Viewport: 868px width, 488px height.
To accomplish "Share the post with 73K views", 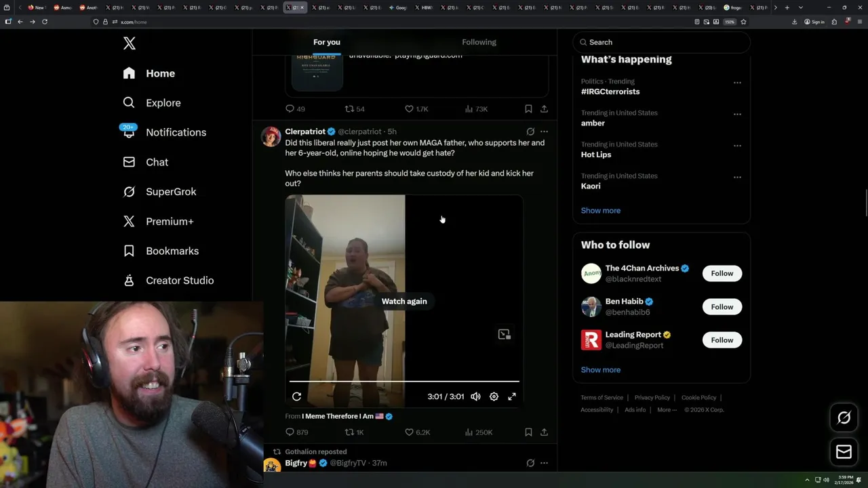I will pos(544,108).
